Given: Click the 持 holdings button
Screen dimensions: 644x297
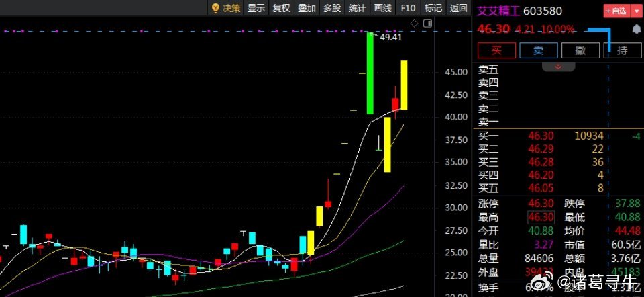Looking at the screenshot, I should pyautogui.click(x=623, y=50).
